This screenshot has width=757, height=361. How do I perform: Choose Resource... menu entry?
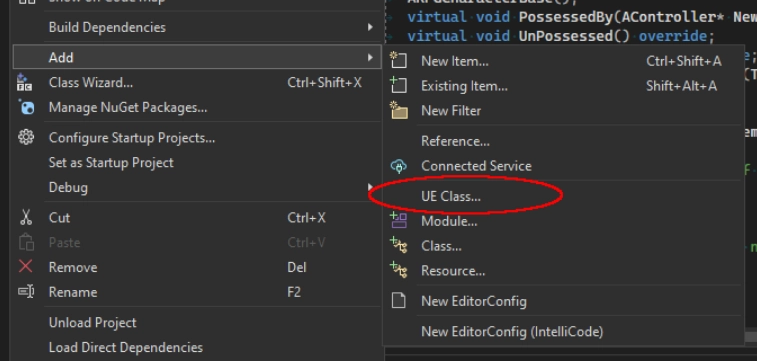coord(562,271)
